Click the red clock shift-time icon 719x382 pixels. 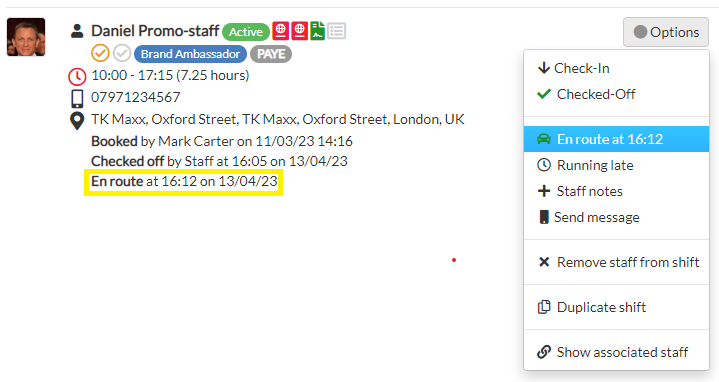pyautogui.click(x=77, y=77)
